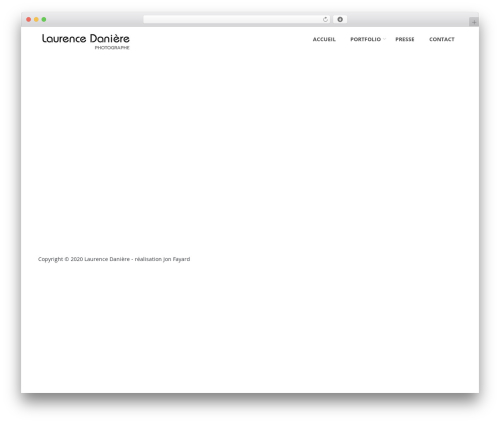Click the Copyright 2020 footer text
The image size is (500, 423).
coord(114,259)
